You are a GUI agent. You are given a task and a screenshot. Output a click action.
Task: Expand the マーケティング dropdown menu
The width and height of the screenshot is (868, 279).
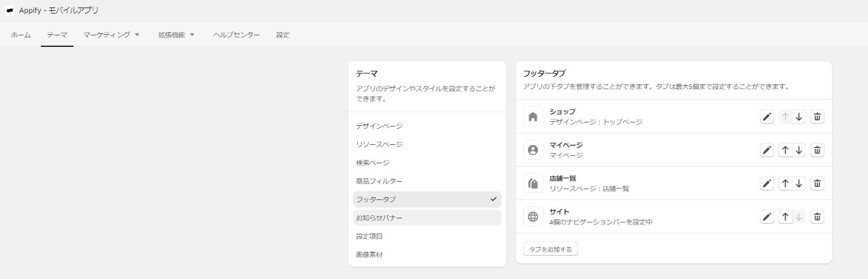112,35
